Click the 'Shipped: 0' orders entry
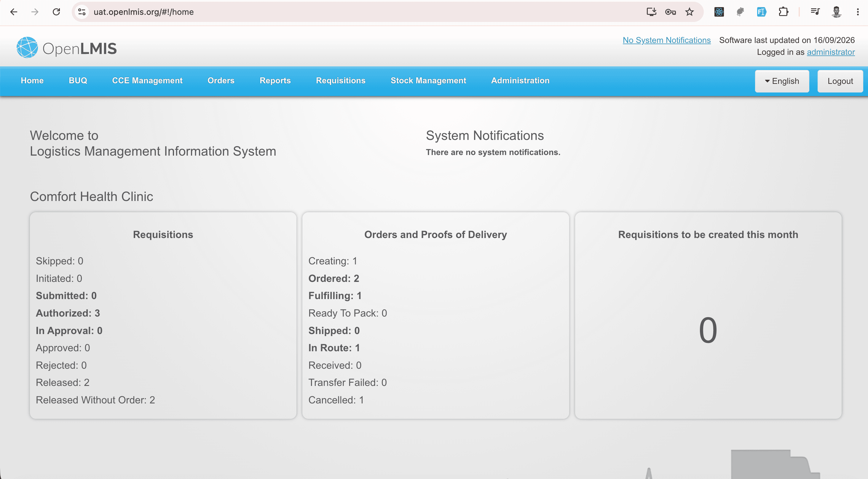Screen dimensions: 868x479 pos(334,330)
